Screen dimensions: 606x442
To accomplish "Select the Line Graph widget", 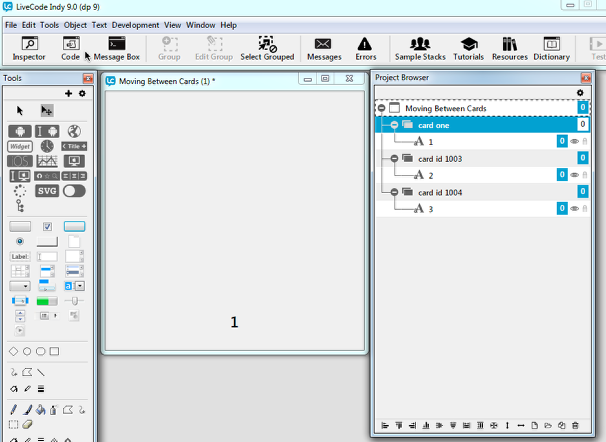I will coord(47,161).
